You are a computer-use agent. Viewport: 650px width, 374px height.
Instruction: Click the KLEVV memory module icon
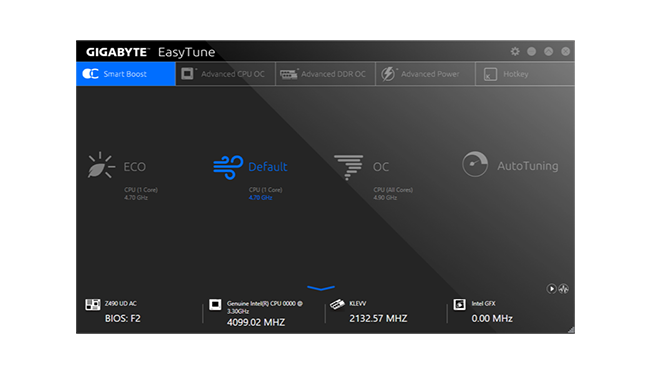point(337,304)
